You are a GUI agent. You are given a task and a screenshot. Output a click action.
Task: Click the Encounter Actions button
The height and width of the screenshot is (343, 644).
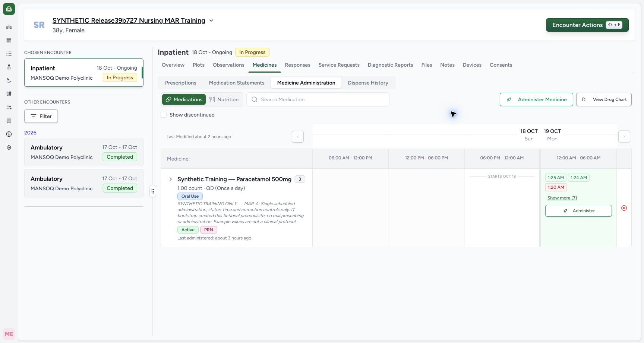pyautogui.click(x=587, y=25)
